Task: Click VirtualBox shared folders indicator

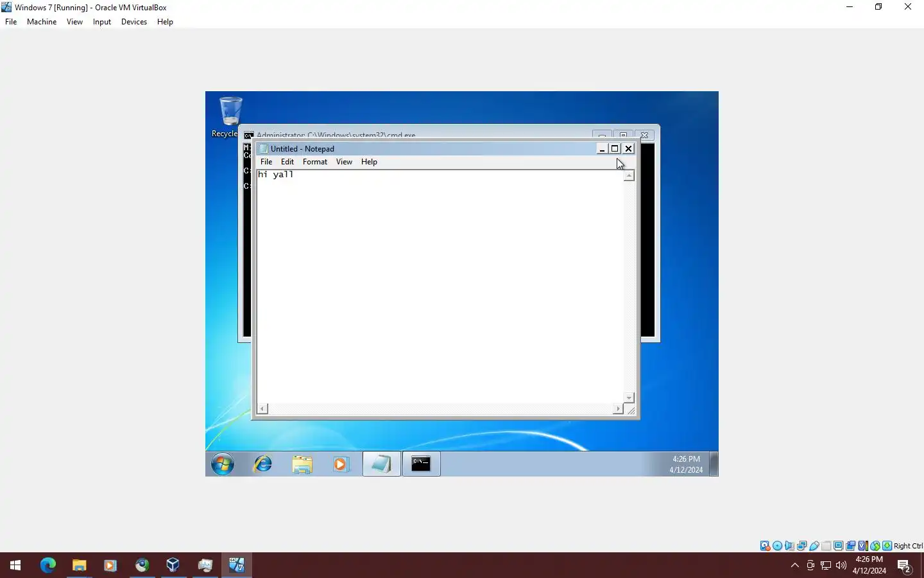Action: [826, 546]
